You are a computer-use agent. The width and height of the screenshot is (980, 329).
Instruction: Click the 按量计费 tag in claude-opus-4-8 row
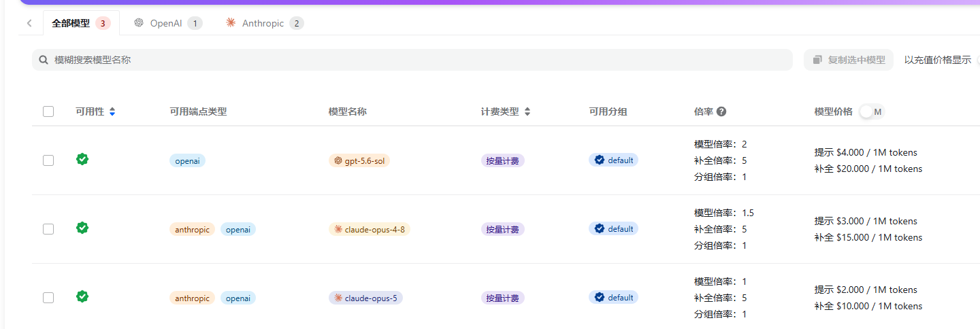click(x=503, y=229)
